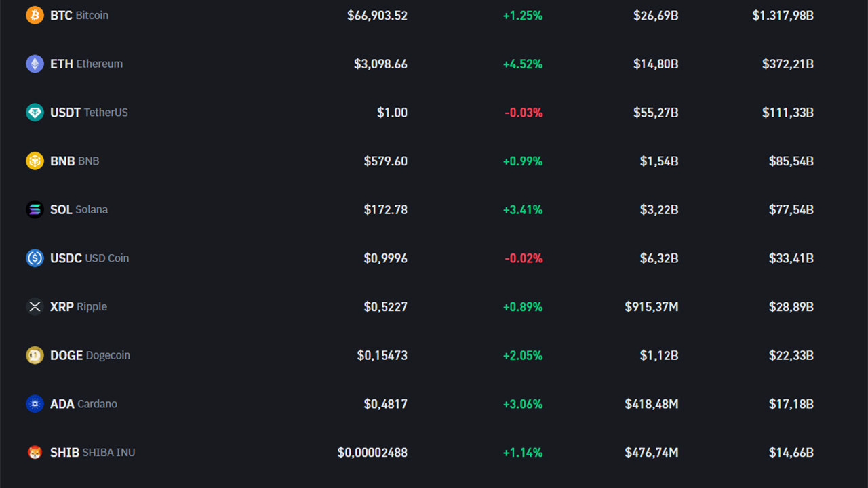Click the Ethereum coin icon
Viewport: 868px width, 488px height.
tap(35, 64)
